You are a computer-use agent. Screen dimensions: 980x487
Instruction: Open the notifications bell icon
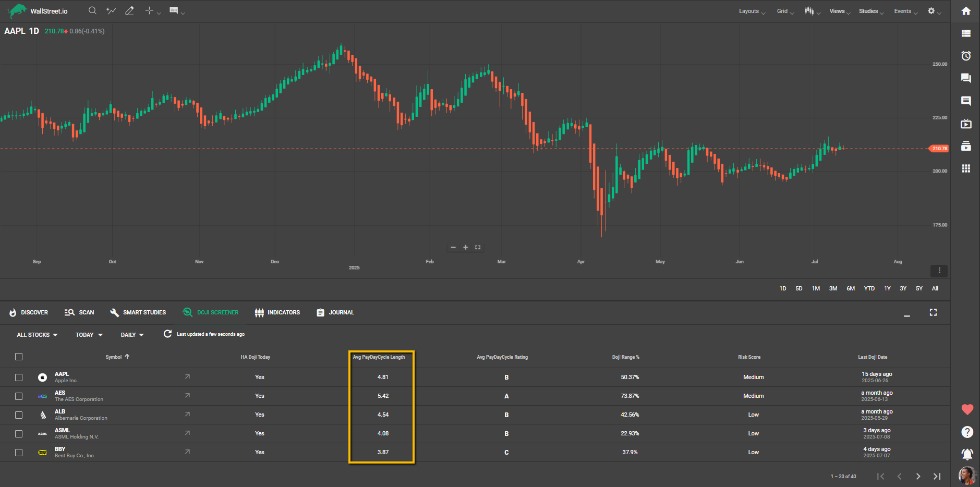tap(967, 454)
